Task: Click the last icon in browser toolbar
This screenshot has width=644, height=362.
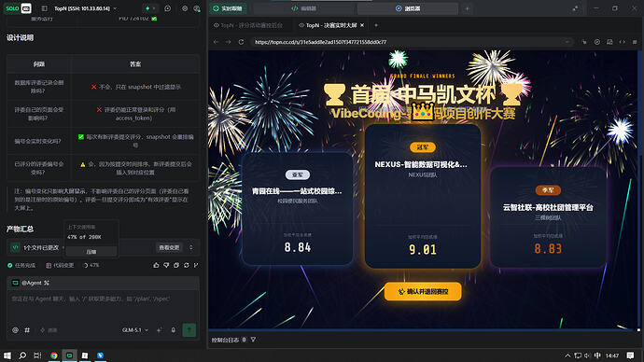Action: coord(635,42)
